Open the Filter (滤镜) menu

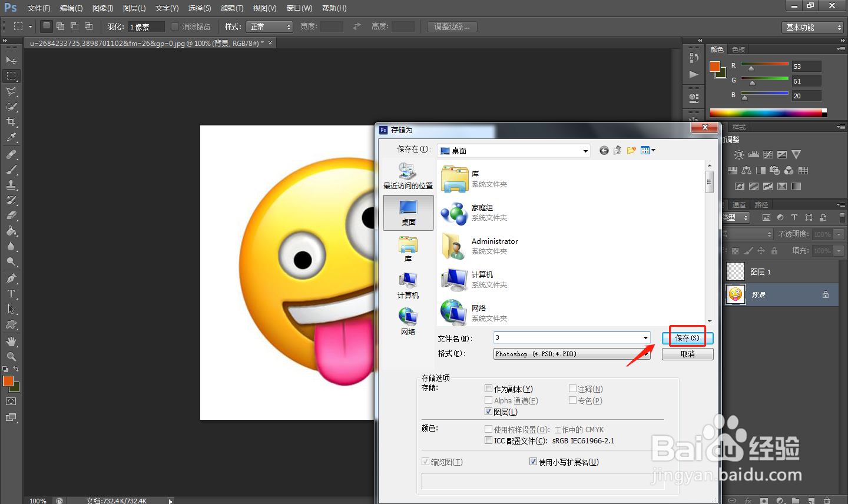[x=232, y=8]
